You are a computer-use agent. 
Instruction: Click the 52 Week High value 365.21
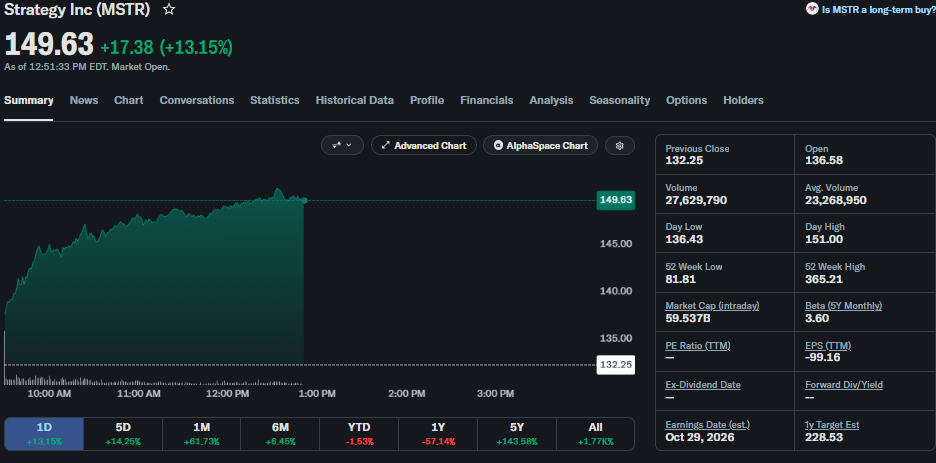click(x=824, y=279)
